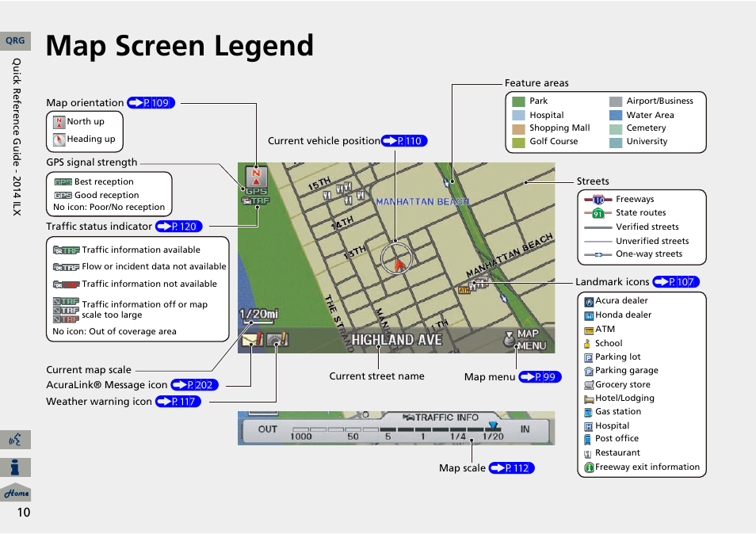Open the information sidebar tab
The image size is (756, 534).
(15, 467)
